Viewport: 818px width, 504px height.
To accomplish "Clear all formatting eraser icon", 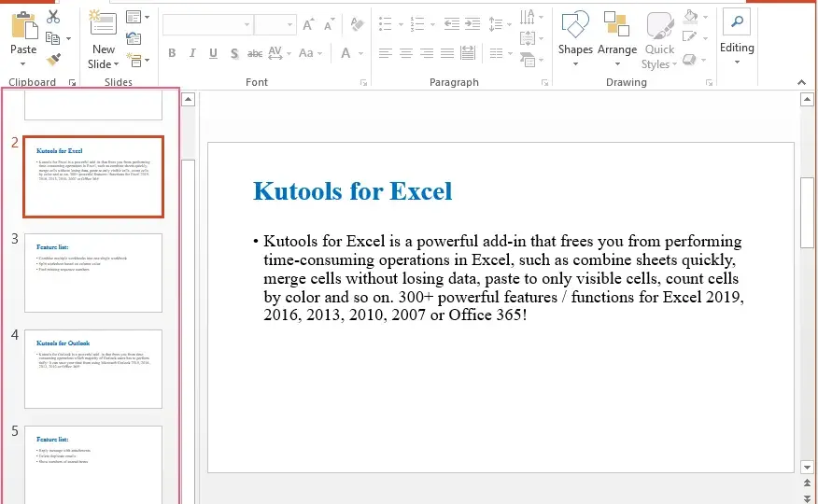I will [358, 24].
